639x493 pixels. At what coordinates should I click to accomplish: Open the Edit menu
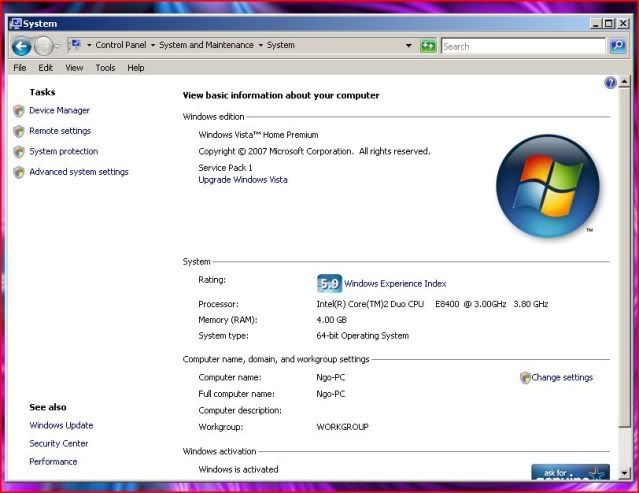(x=46, y=68)
